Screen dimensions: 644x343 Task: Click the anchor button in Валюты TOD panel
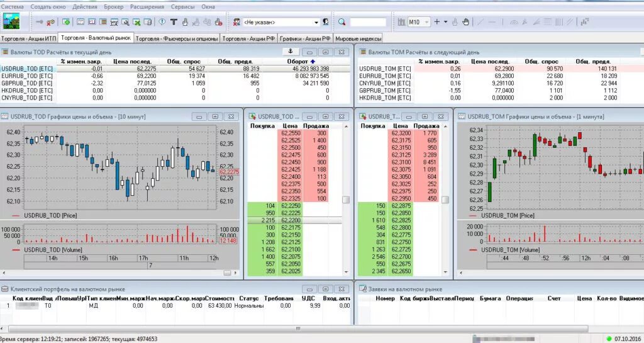tap(291, 52)
